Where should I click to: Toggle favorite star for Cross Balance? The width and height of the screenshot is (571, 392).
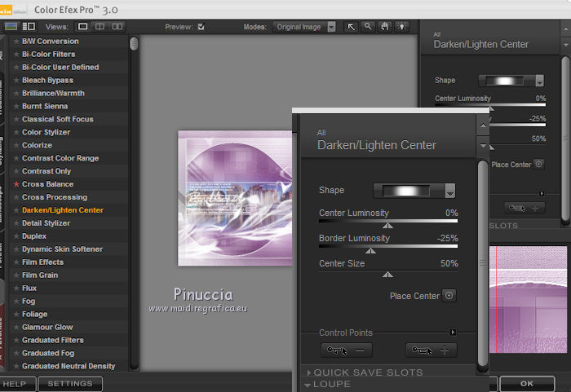16,184
